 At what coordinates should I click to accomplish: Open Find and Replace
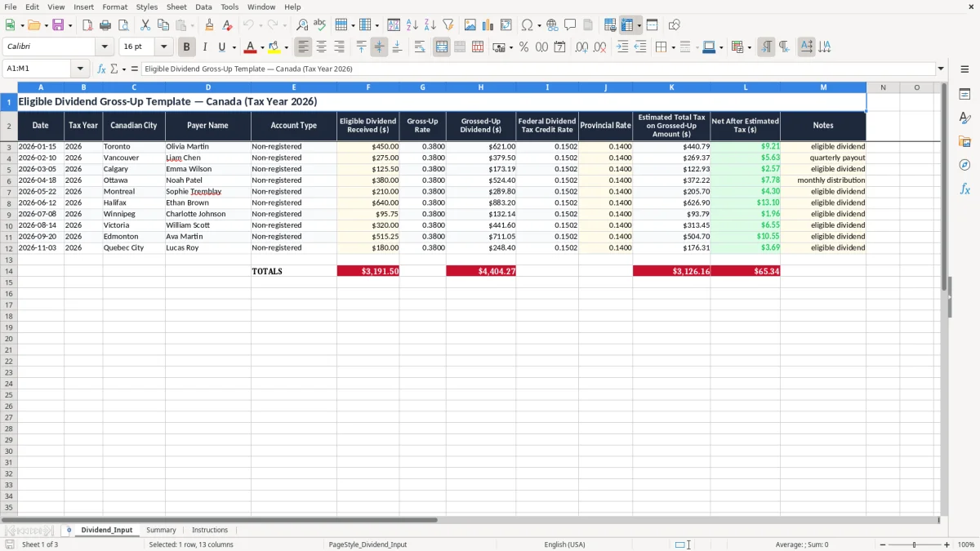pos(302,25)
